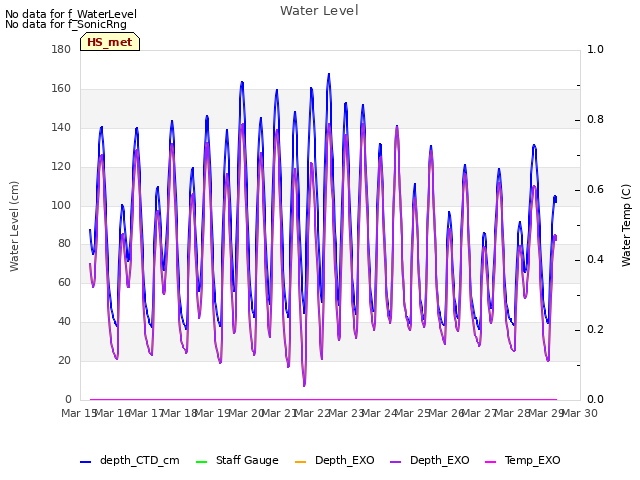This screenshot has width=640, height=480.
Task: Click the blue depth_CTD_cm legend swatch
Action: [x=85, y=462]
